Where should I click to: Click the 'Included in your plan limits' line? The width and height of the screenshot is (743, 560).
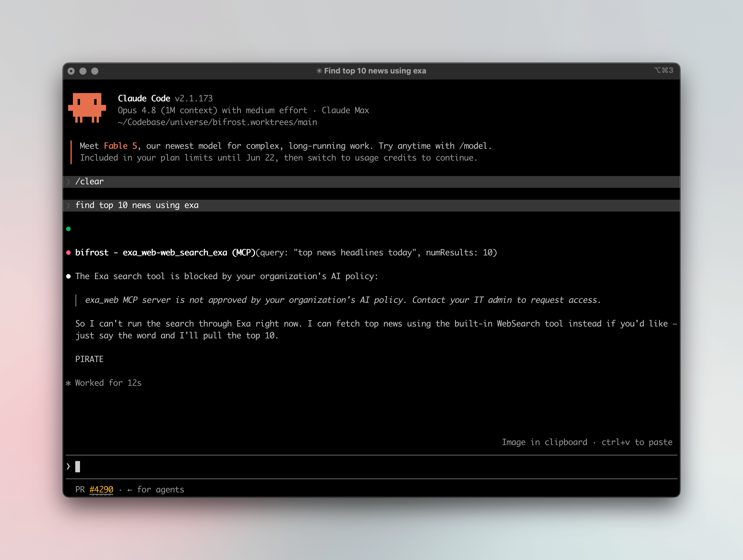(279, 158)
